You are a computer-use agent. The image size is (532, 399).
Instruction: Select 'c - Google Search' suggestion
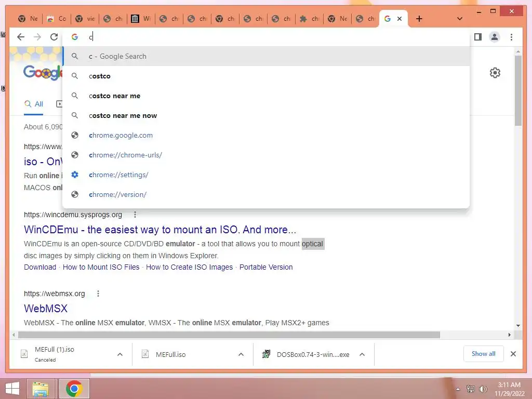pos(267,56)
